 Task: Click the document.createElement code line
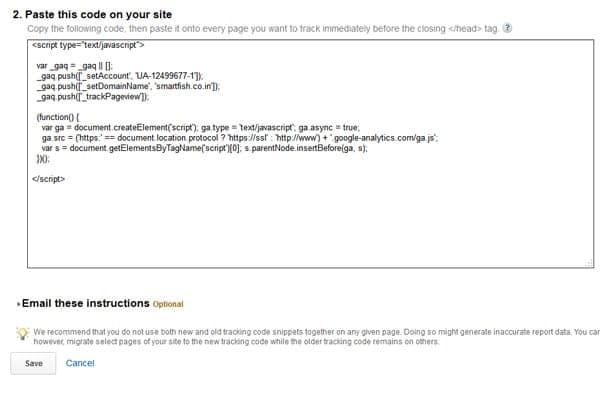tap(201, 127)
